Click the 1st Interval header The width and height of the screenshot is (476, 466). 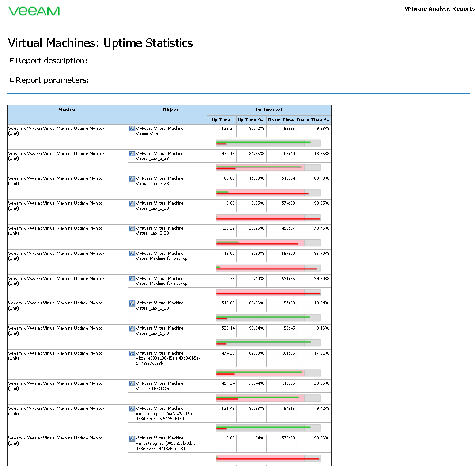coord(269,110)
